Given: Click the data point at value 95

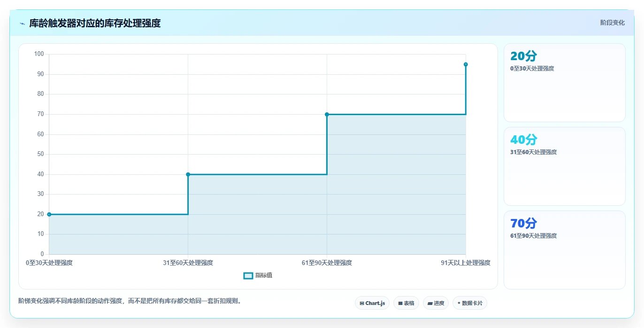Looking at the screenshot, I should 466,64.
